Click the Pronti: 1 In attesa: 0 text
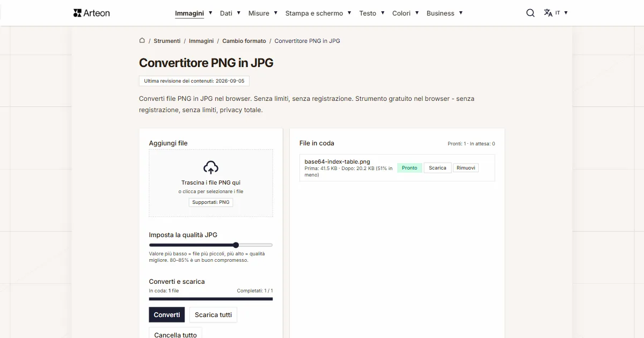Screen dimensions: 644x338 [x=471, y=144]
